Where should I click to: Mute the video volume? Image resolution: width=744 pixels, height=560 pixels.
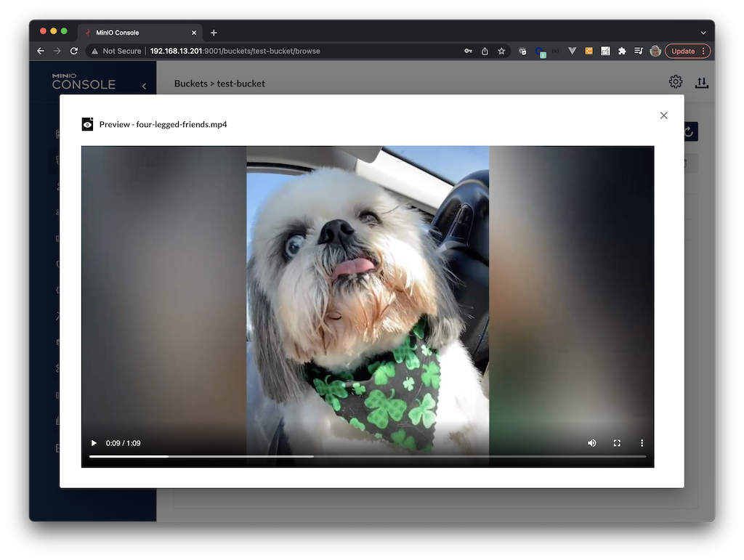tap(592, 443)
